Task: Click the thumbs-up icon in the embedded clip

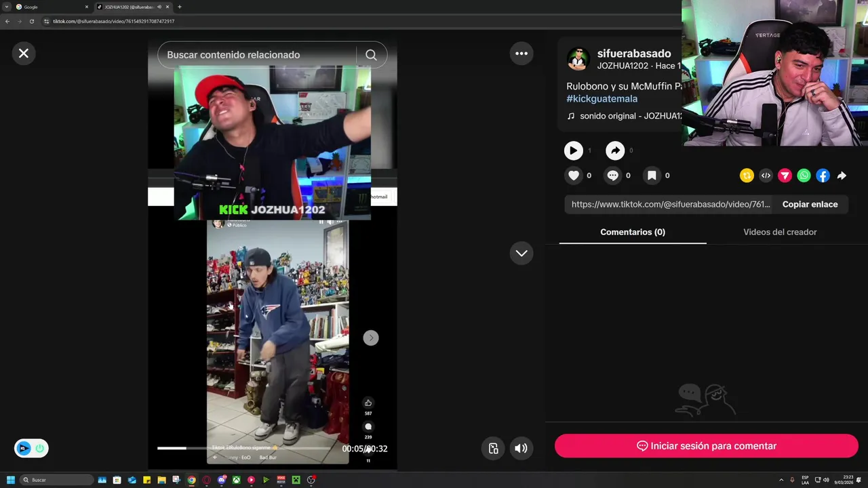Action: click(368, 403)
